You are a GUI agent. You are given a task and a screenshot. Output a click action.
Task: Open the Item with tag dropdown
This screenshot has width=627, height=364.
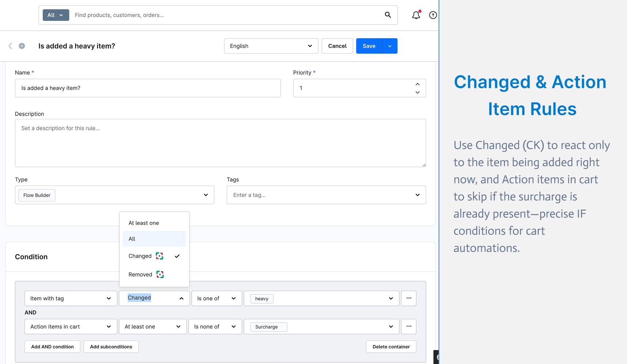pos(71,298)
